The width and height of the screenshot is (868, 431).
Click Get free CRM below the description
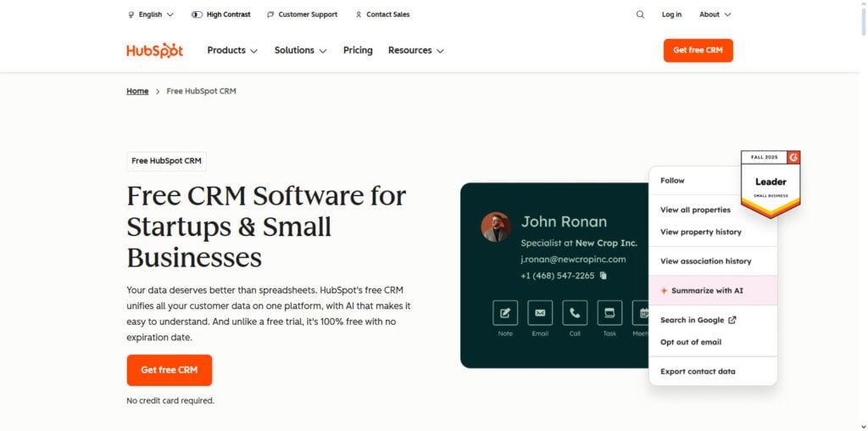[x=170, y=370]
